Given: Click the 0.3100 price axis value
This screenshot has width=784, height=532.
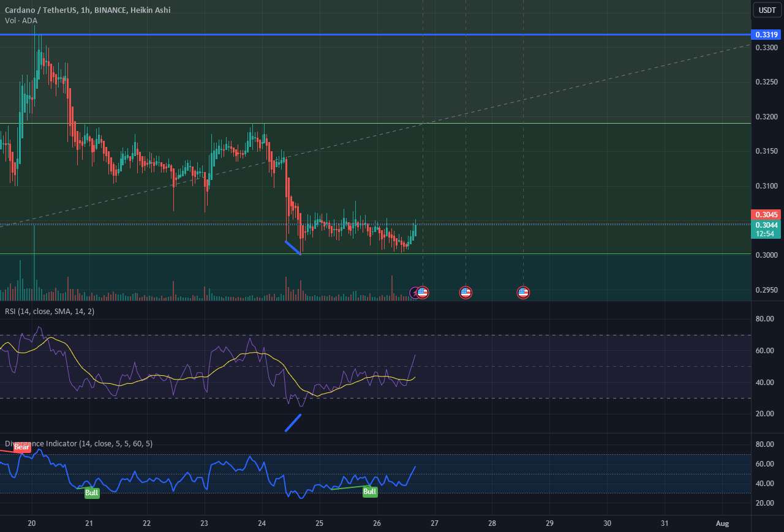Looking at the screenshot, I should pyautogui.click(x=766, y=186).
